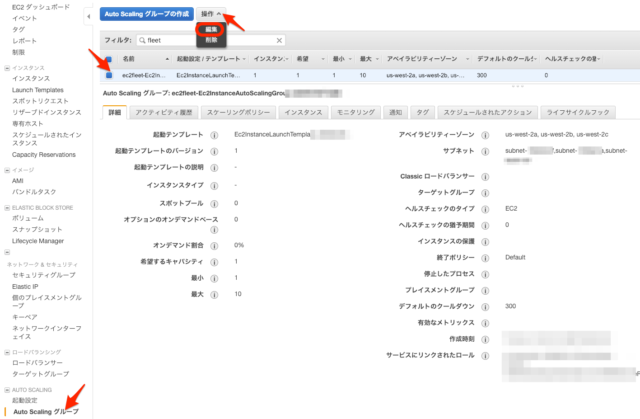Open the 詳細 tab
This screenshot has width=640, height=419.
(x=115, y=112)
